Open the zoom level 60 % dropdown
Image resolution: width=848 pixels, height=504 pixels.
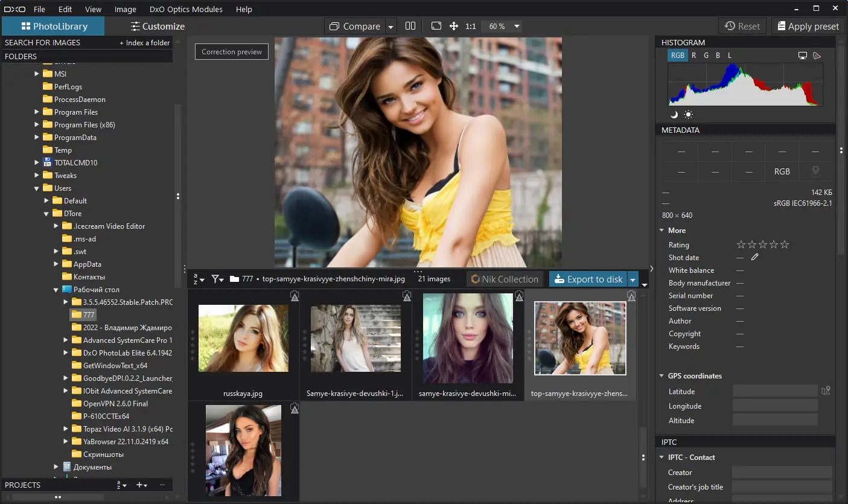[517, 27]
